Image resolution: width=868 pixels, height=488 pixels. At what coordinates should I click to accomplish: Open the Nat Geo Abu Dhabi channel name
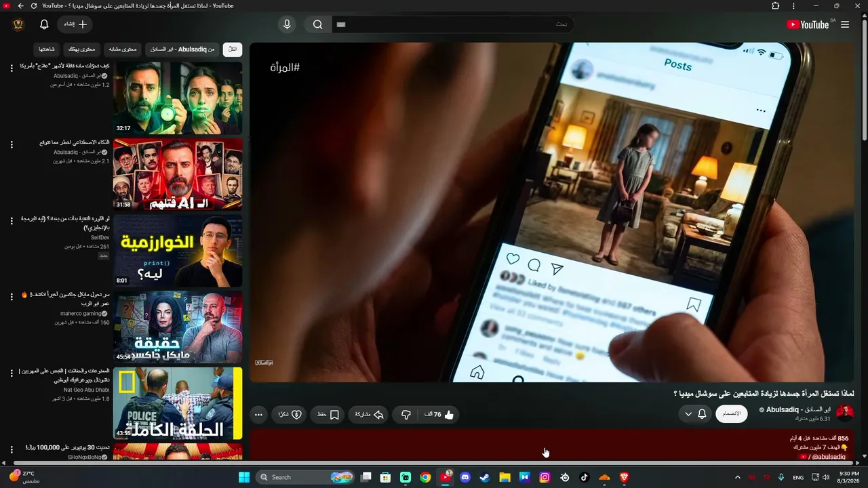coord(87,390)
